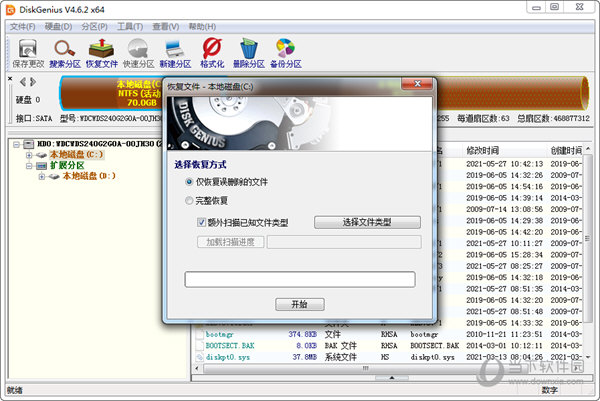Click the 2009-07-14 13:08:56 modified time
Image resolution: width=600 pixels, height=401 pixels.
(x=504, y=209)
